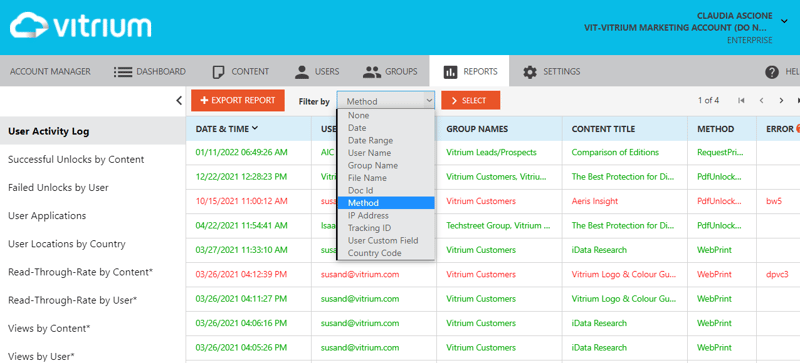Collapse the left sidebar chevron
The image size is (800, 363).
point(179,101)
